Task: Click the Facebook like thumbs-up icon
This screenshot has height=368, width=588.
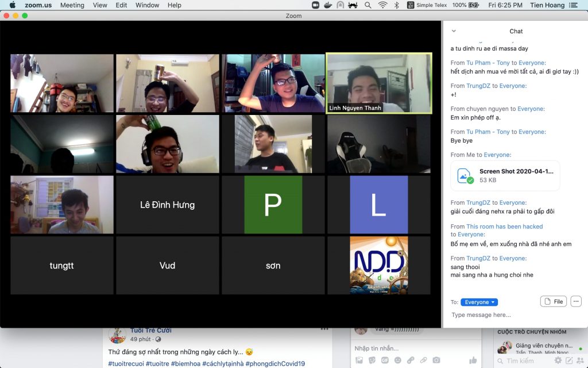Action: (x=473, y=361)
